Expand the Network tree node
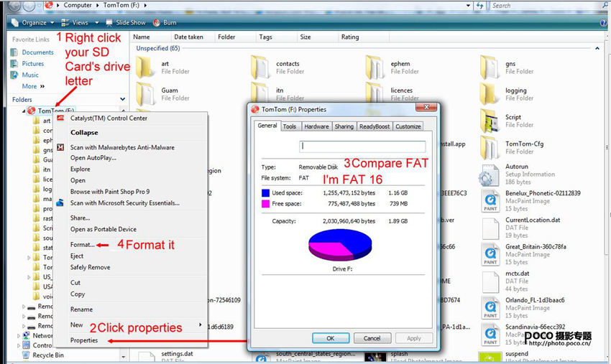 pos(18,335)
